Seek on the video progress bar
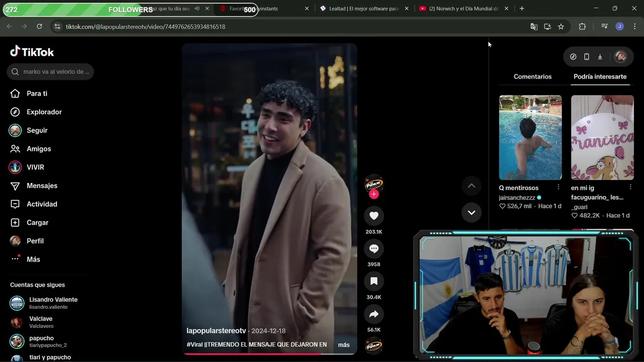This screenshot has height=362, width=644. tap(270, 353)
